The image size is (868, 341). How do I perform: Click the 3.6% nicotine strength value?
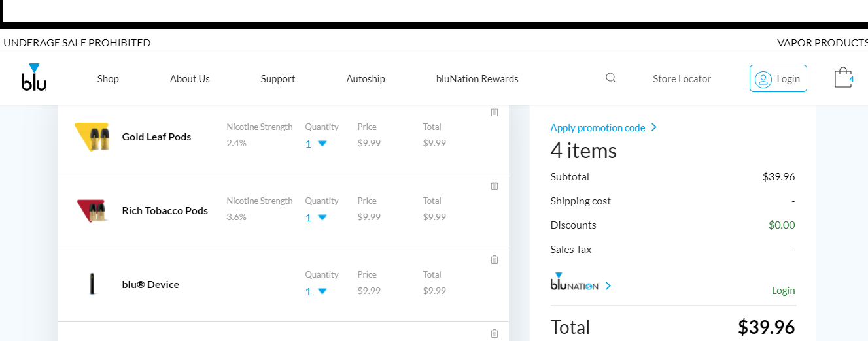237,217
